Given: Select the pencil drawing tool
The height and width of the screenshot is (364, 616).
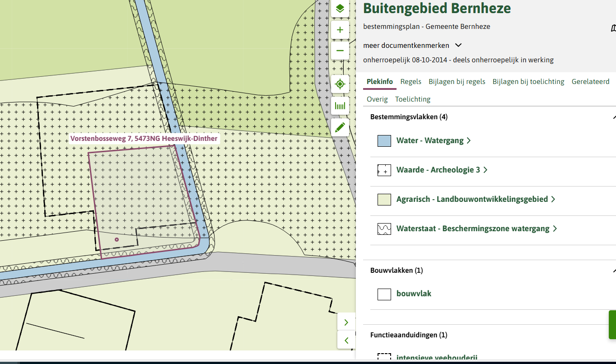Looking at the screenshot, I should pos(340,128).
